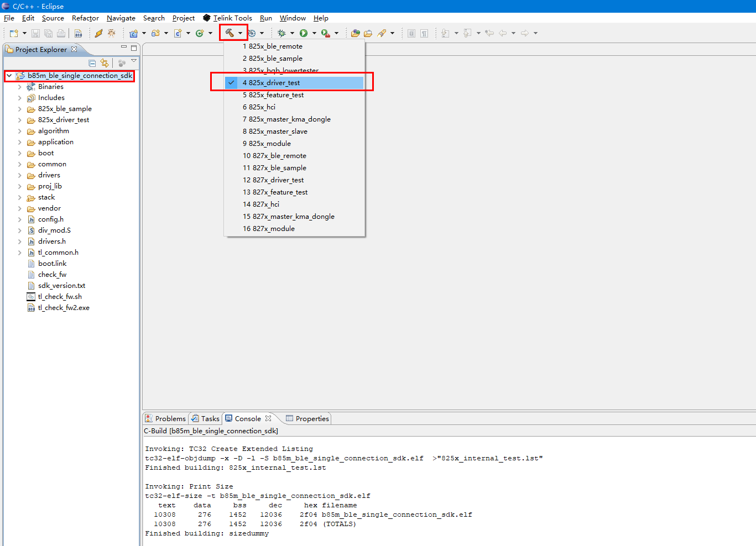Open the dropdown arrow next to New icon

(24, 33)
